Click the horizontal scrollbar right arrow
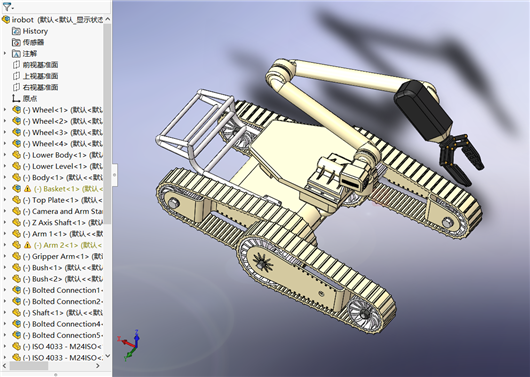The height and width of the screenshot is (377, 530). coord(98,366)
